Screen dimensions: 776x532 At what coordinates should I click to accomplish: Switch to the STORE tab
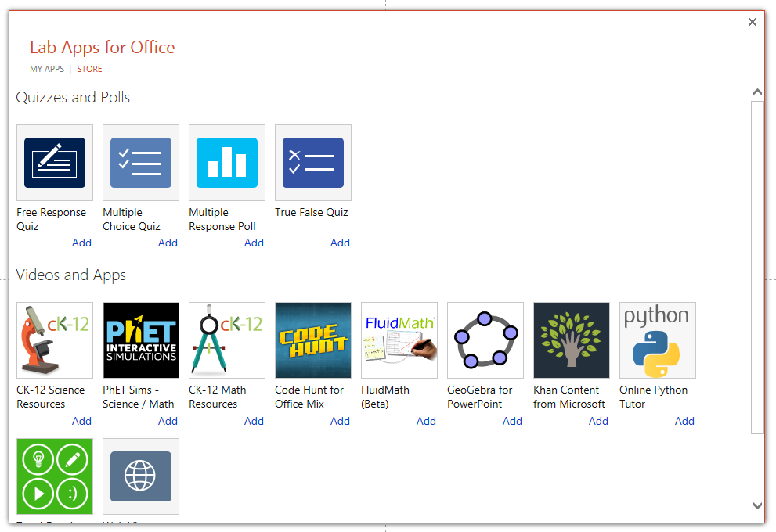click(x=89, y=69)
